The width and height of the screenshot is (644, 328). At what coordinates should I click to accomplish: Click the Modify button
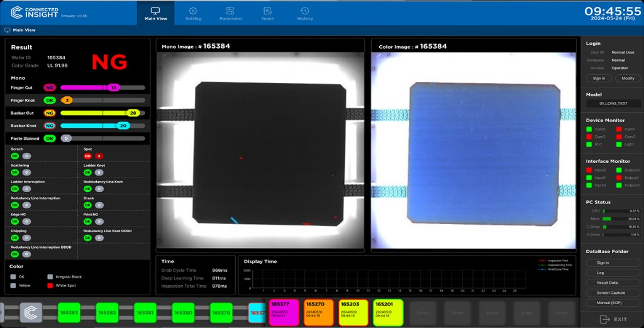[x=628, y=78]
